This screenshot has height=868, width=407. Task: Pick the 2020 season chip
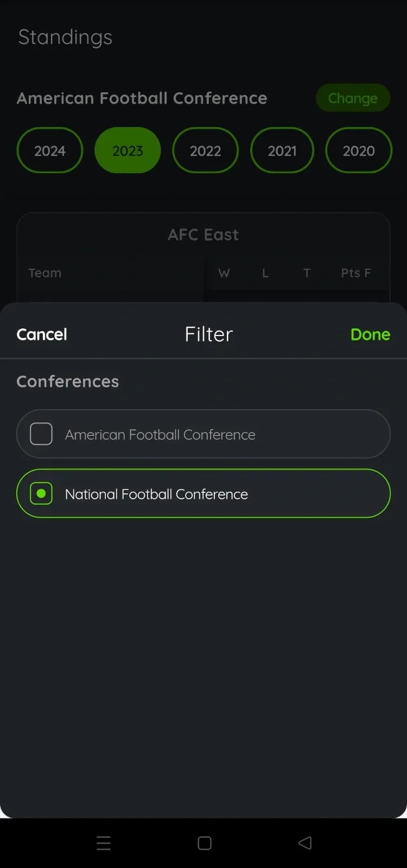pos(359,150)
